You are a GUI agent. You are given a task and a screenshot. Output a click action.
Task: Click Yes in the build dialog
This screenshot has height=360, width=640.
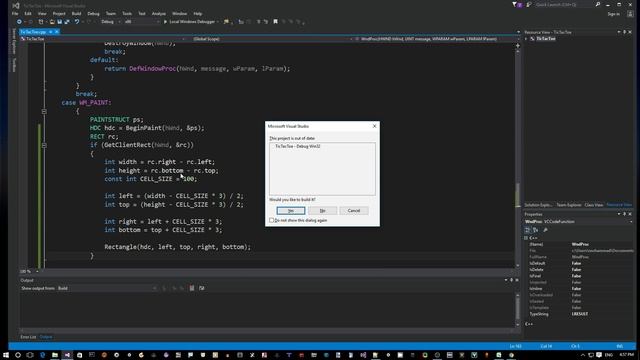tap(291, 211)
